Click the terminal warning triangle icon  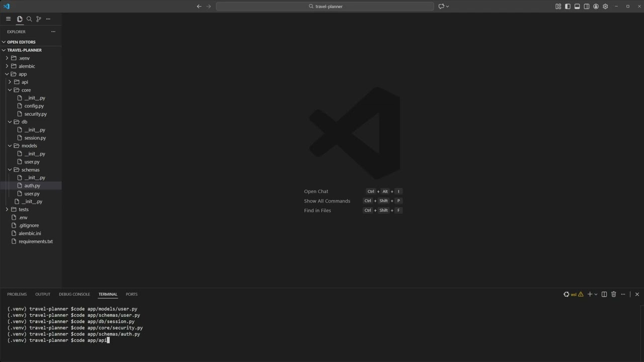pyautogui.click(x=581, y=294)
